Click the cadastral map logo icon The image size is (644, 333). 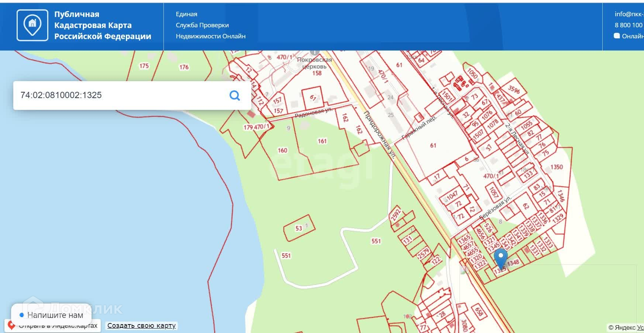(32, 25)
